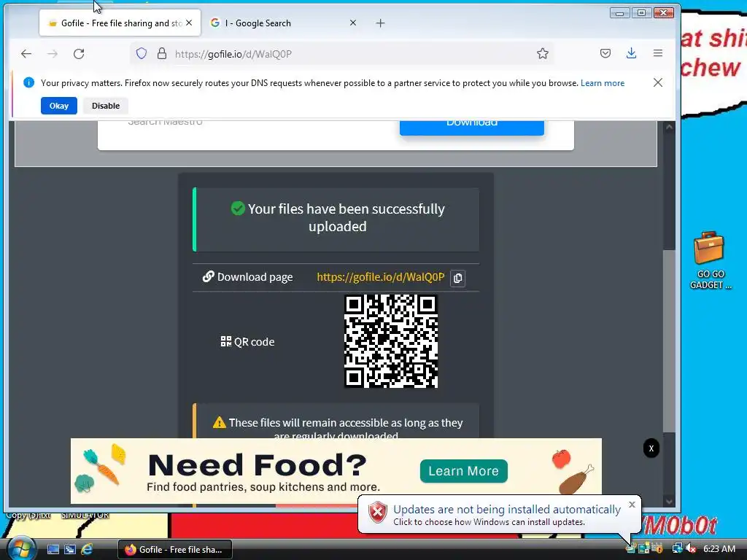Bookmark this page with the star icon
This screenshot has width=747, height=560.
(543, 53)
